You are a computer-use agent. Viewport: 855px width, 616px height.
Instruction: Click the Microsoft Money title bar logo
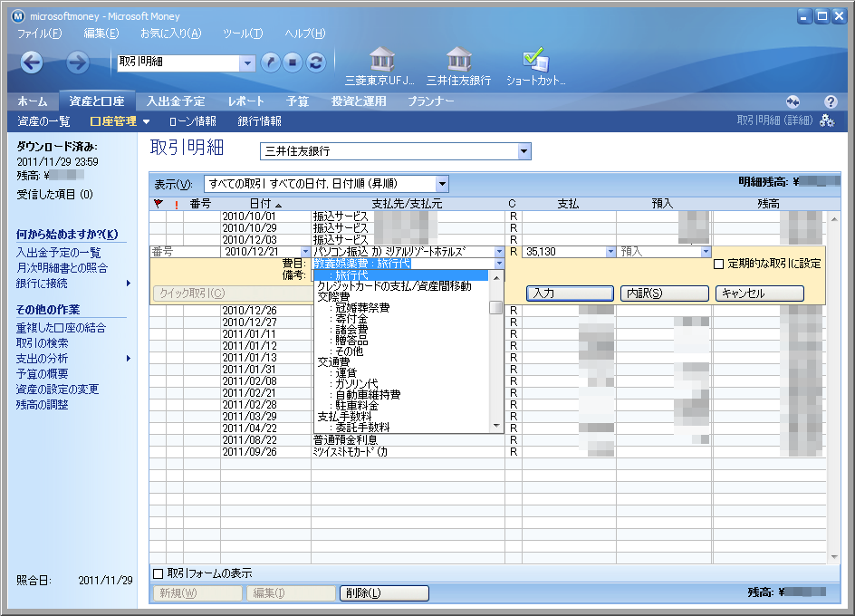click(x=18, y=16)
